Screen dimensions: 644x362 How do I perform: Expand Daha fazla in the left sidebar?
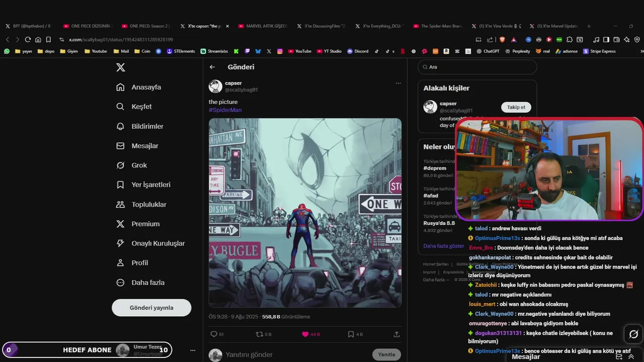point(140,283)
